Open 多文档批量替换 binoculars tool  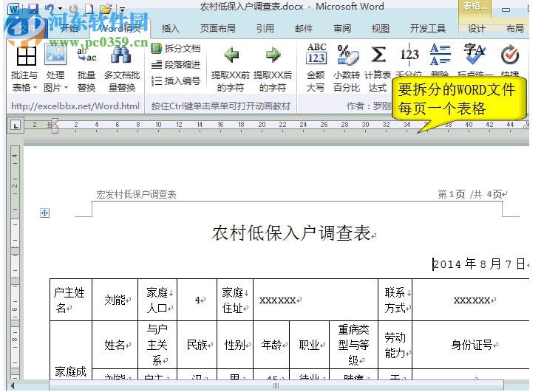pos(121,56)
